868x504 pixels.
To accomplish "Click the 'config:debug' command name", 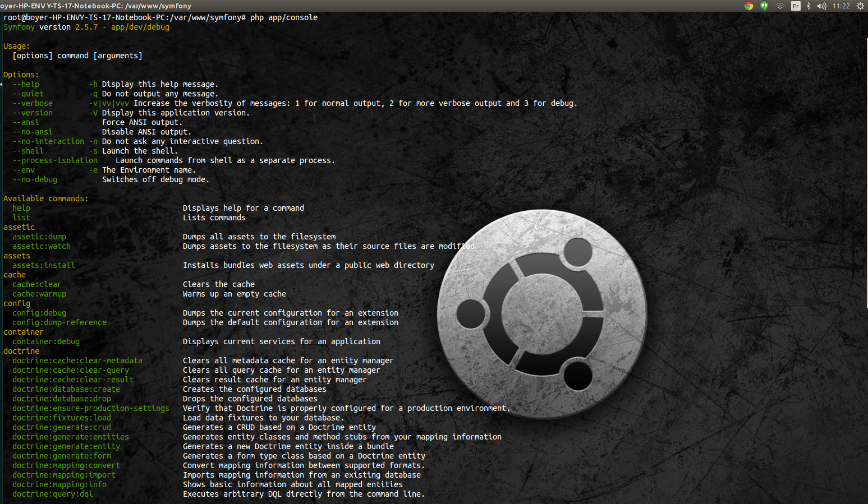I will pos(39,313).
